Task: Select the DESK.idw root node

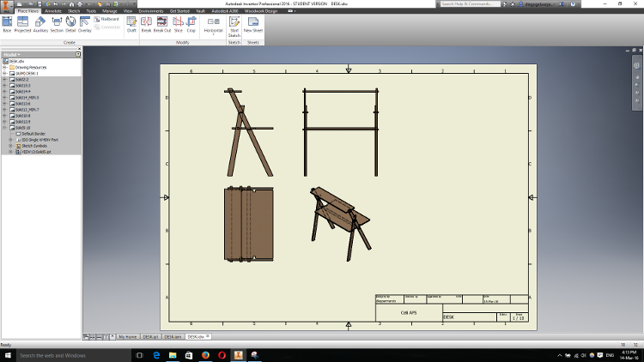Action: point(16,62)
